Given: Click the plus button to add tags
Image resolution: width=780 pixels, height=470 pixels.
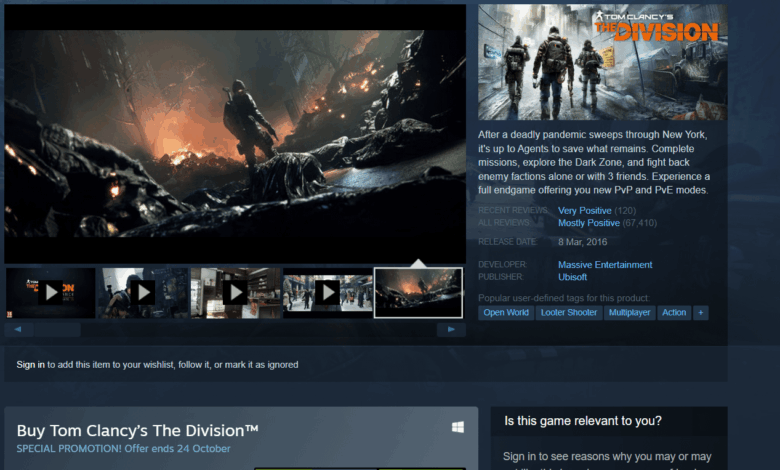Looking at the screenshot, I should click(x=700, y=312).
